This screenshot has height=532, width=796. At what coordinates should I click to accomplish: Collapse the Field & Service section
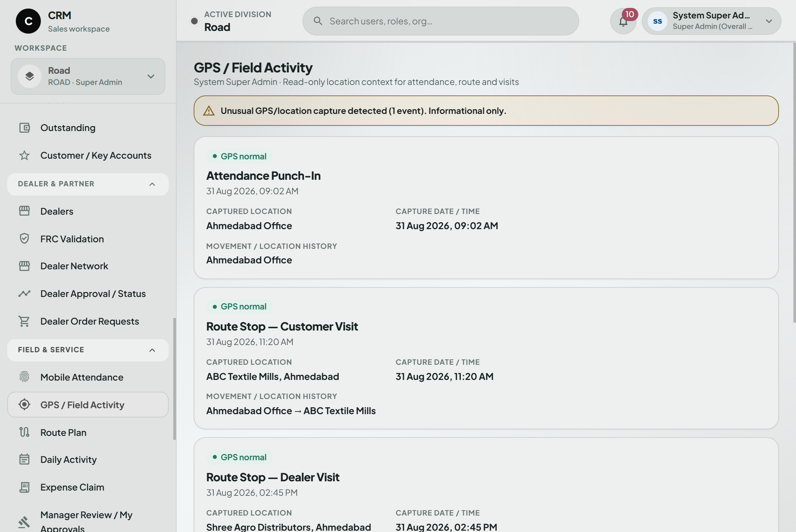point(88,350)
